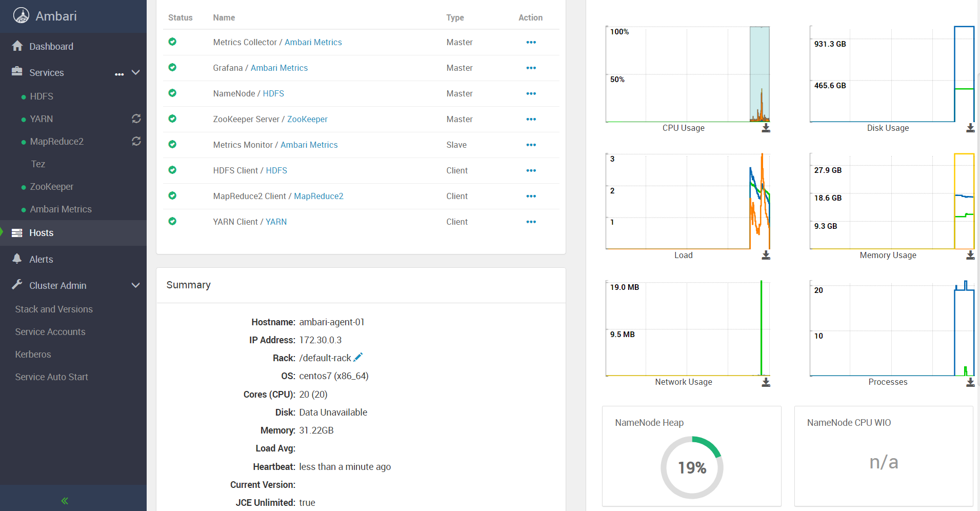The height and width of the screenshot is (511, 980).
Task: Click Grafana status check icon
Action: coord(172,67)
